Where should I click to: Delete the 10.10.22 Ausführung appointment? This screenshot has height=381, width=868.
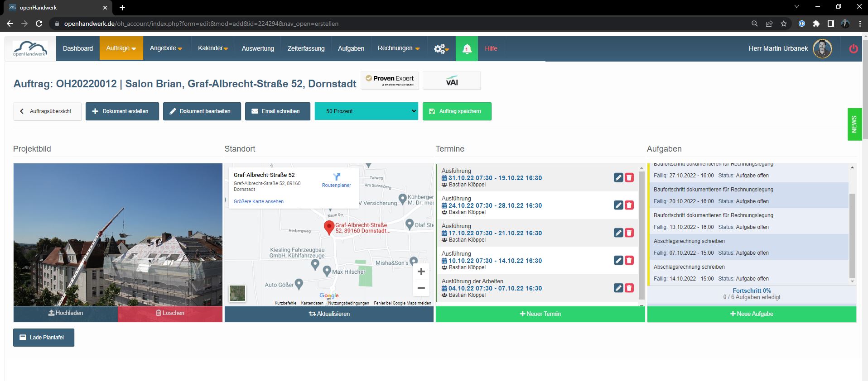[x=629, y=260]
